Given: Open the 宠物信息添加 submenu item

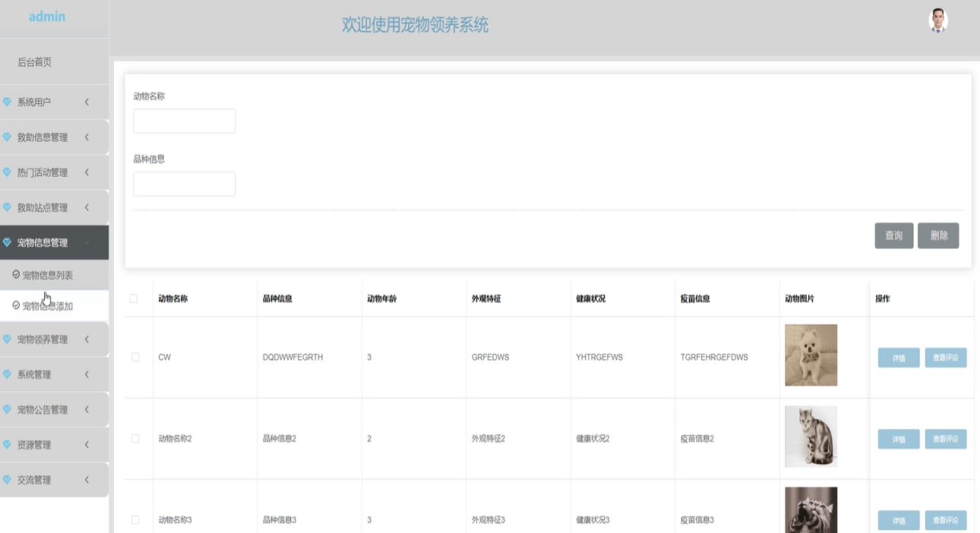Looking at the screenshot, I should coord(54,306).
